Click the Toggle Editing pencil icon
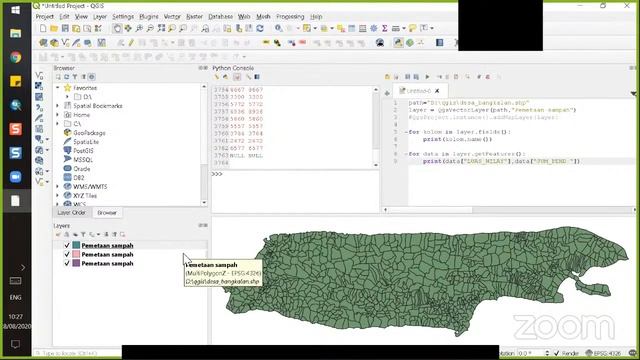This screenshot has height=360, width=640. tap(131, 42)
